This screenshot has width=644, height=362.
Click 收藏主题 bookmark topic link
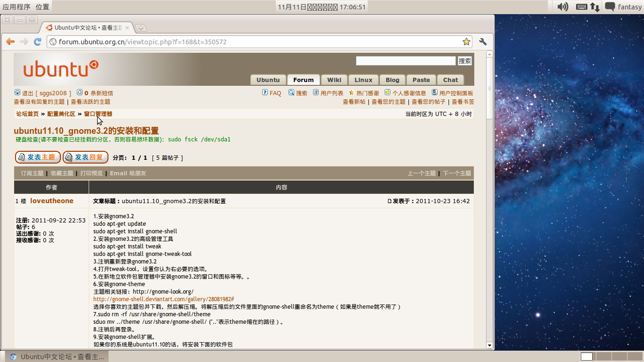point(62,173)
